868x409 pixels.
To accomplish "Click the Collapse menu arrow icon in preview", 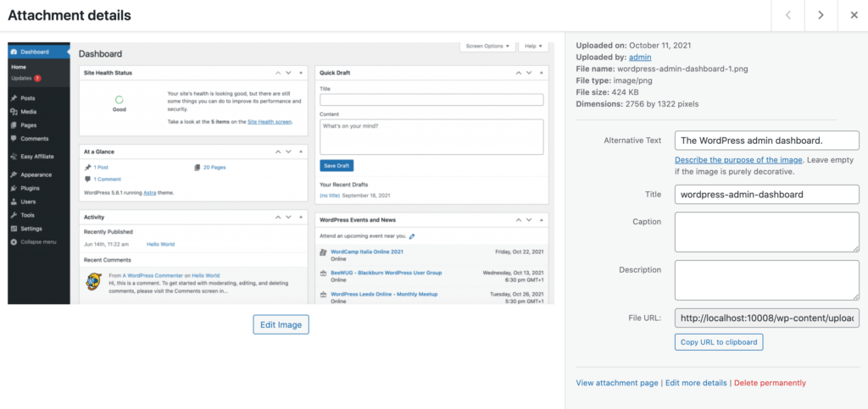I will (x=14, y=242).
